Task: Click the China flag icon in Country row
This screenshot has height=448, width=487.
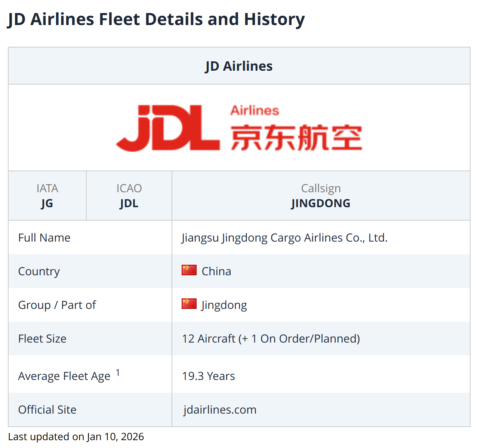Action: (x=189, y=270)
